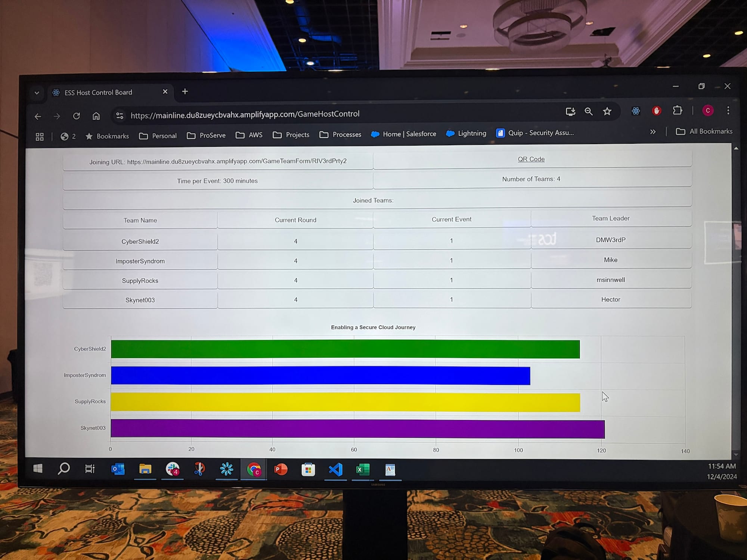Open the Quip - Security Assu... bookmark

tap(535, 133)
